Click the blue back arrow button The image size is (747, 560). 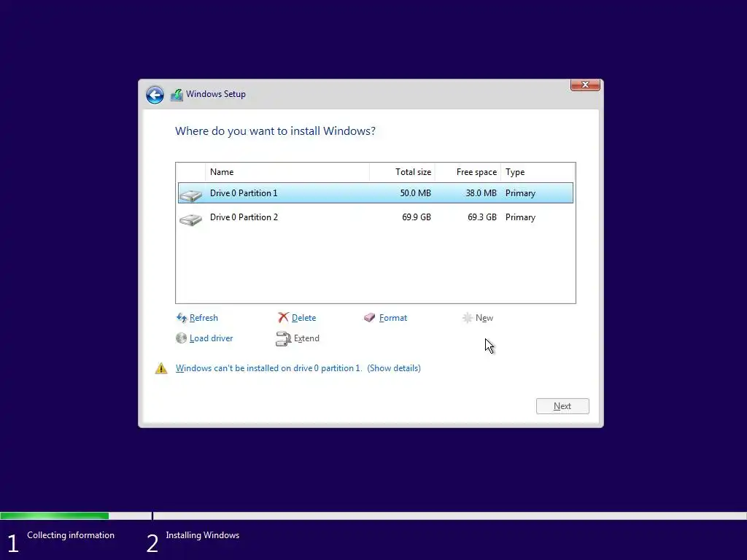pyautogui.click(x=155, y=95)
